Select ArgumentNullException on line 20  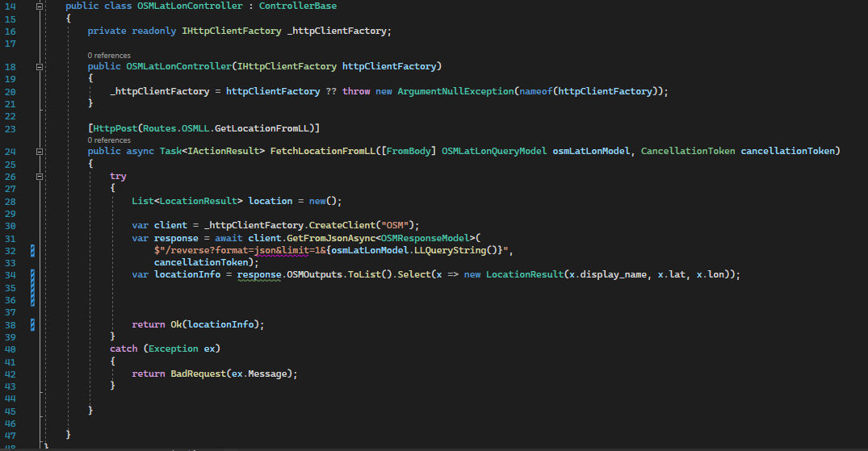click(x=455, y=91)
